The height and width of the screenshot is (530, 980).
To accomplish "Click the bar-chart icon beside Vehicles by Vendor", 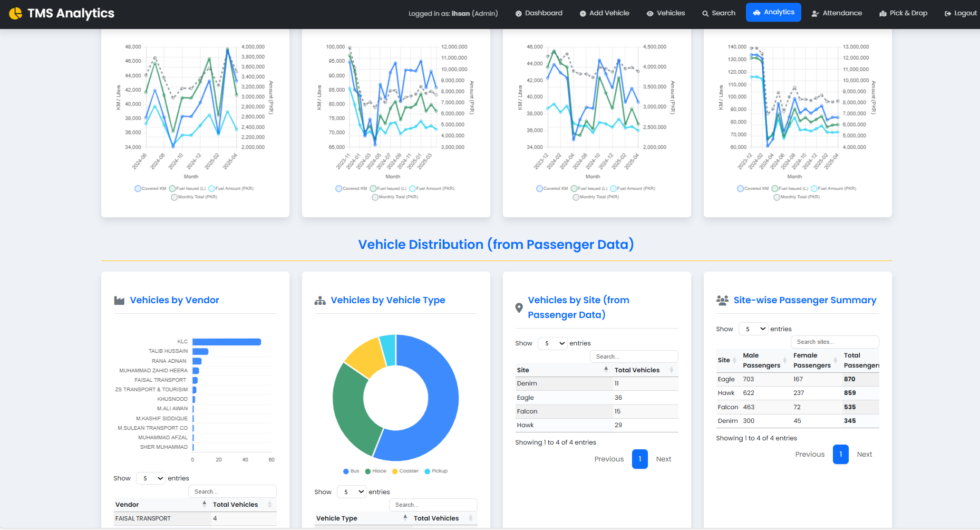I will click(119, 300).
